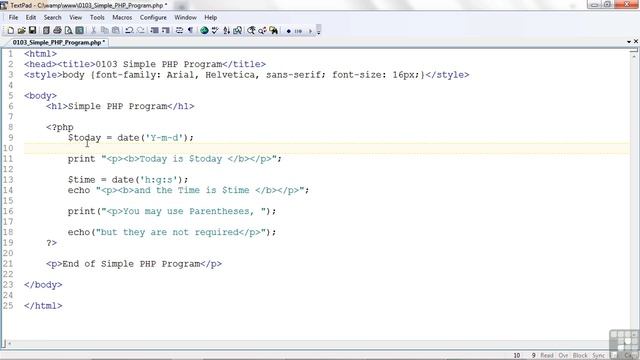Start macro recording with dot icon
640x360 pixels.
point(289,31)
